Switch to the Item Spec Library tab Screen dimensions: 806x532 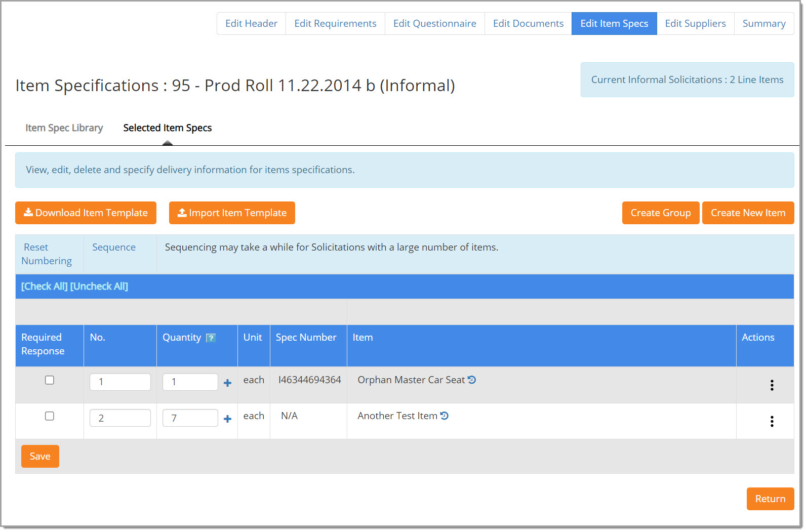coord(64,128)
